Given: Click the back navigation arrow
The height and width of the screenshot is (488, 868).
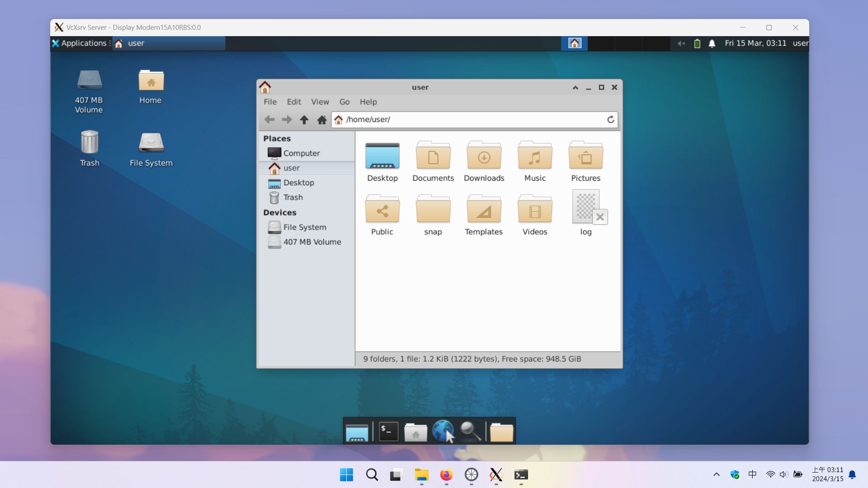Looking at the screenshot, I should pos(269,120).
